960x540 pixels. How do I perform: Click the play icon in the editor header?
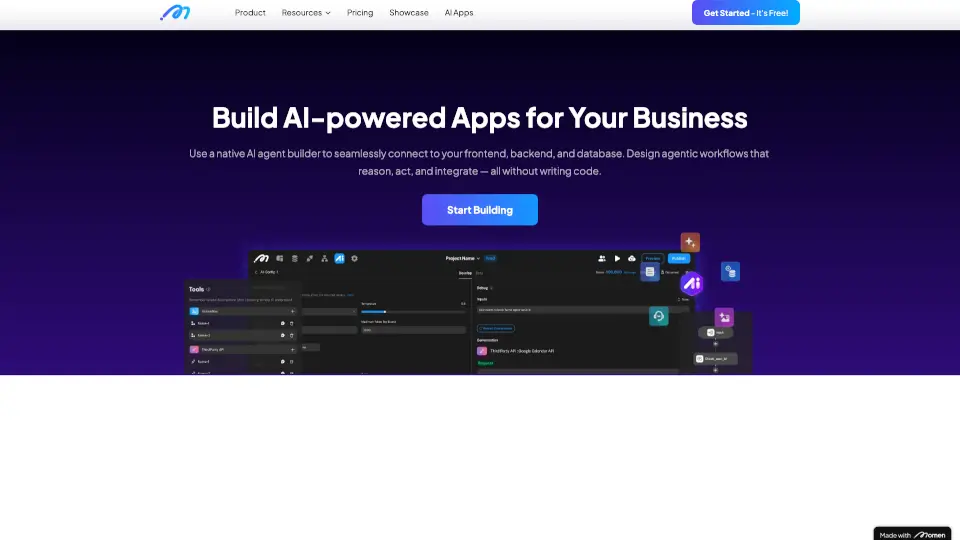click(617, 258)
